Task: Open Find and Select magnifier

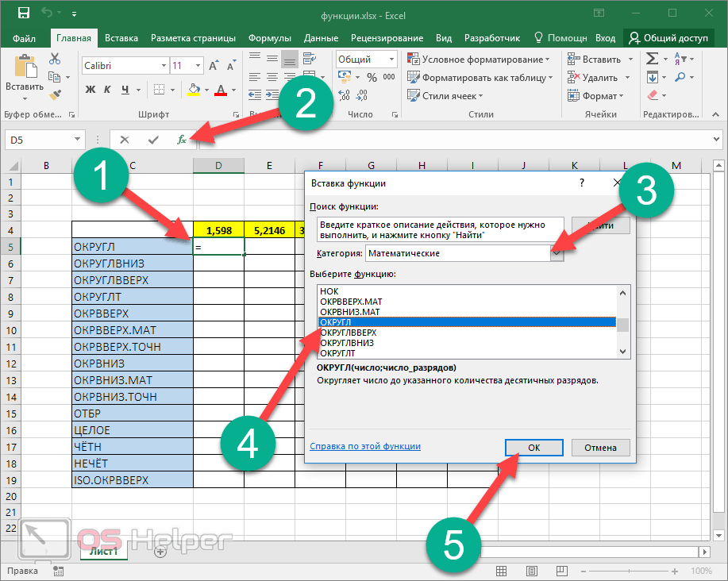Action: (680, 77)
